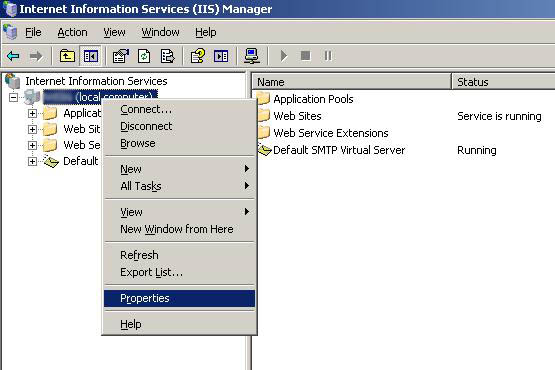The image size is (555, 370).
Task: Click the Forward arrow toolbar icon
Action: tap(36, 56)
